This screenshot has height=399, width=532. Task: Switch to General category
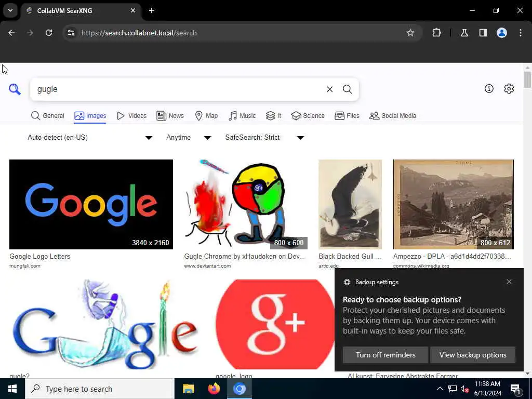[x=47, y=116]
